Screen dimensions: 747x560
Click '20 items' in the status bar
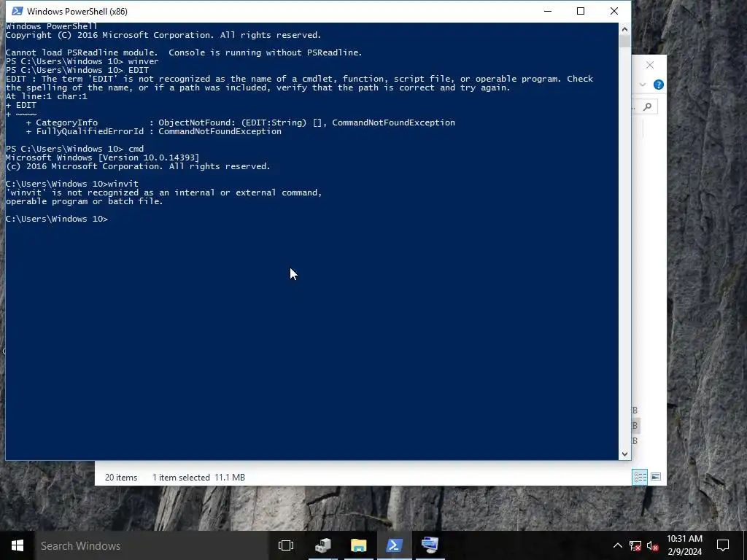click(x=121, y=477)
